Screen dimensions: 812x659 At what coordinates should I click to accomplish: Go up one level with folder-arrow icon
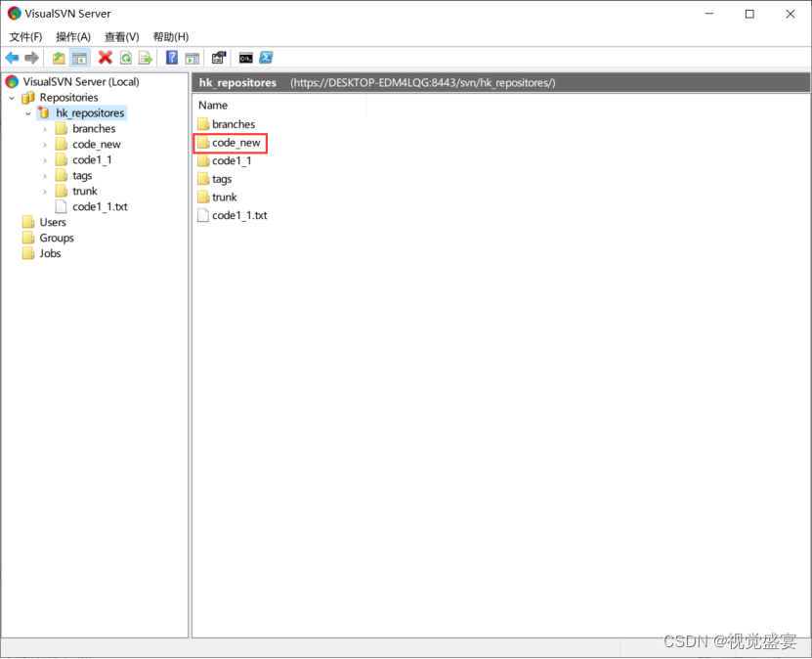click(x=59, y=58)
